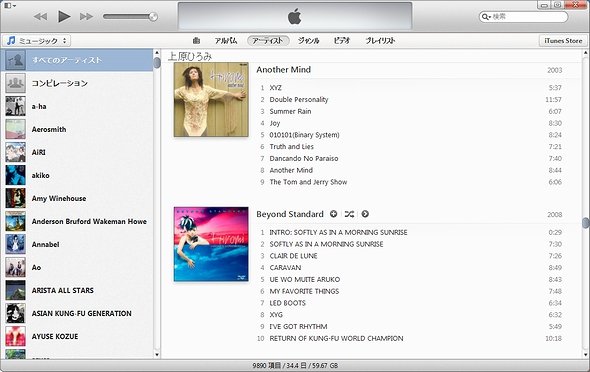
Task: Select the アーティスト tab
Action: click(x=268, y=41)
